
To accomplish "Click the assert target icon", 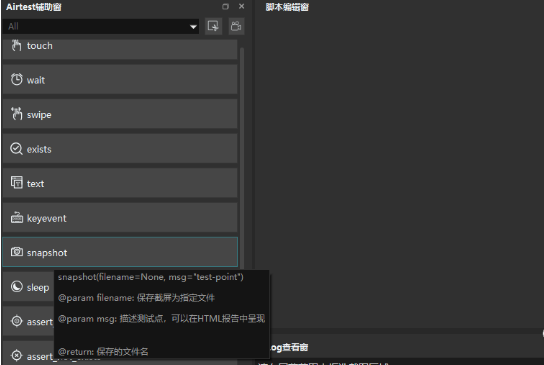I will (17, 321).
